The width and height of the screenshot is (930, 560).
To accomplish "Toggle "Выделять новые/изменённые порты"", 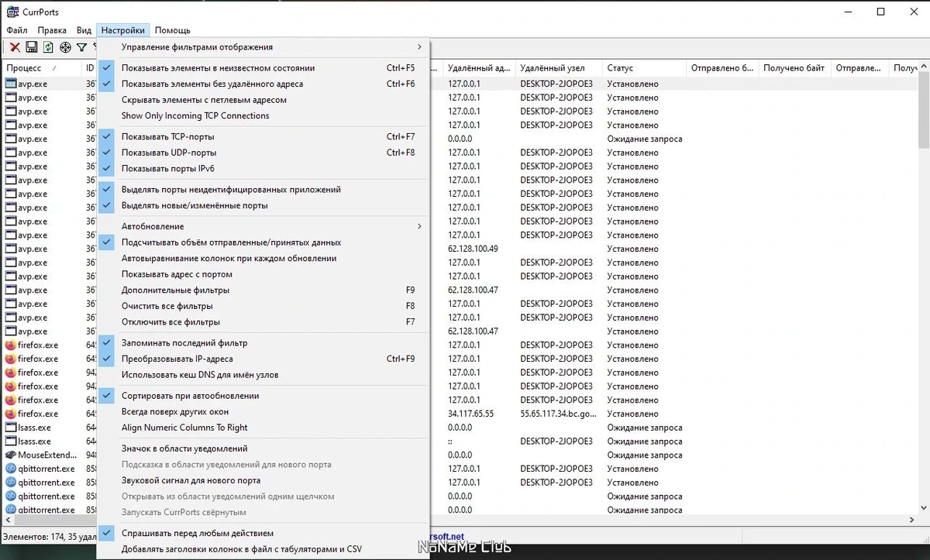I will 263,205.
